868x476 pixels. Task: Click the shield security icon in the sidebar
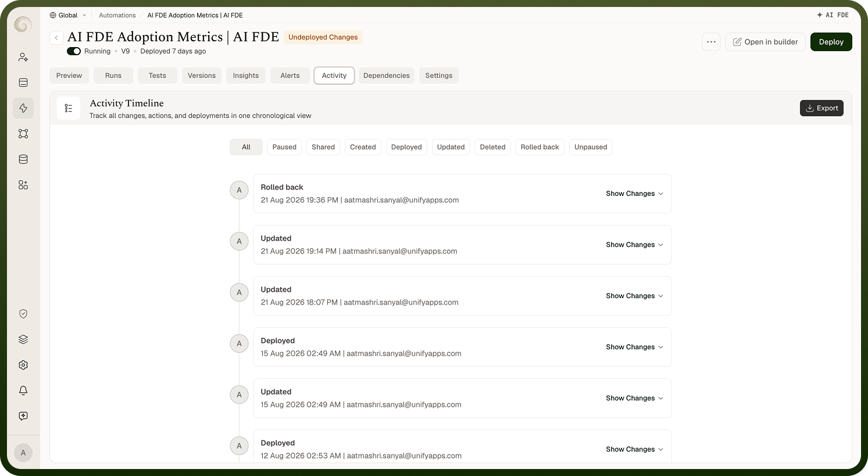[23, 314]
